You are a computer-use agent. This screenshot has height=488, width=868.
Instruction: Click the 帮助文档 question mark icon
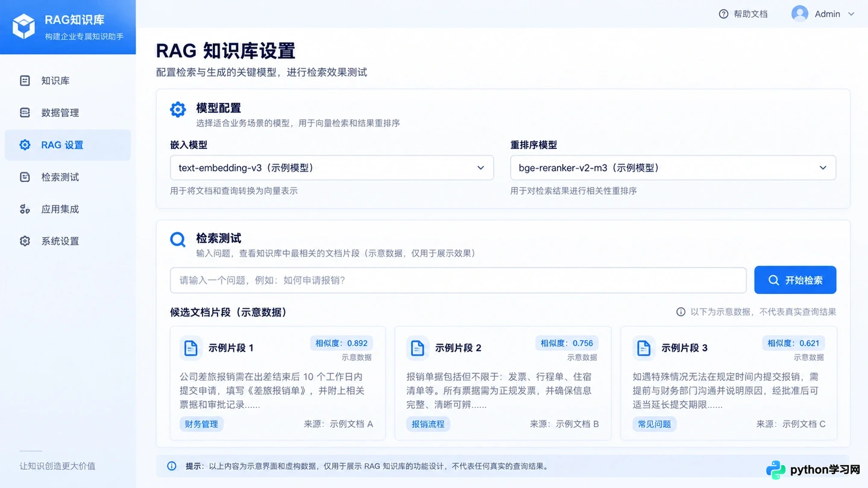(x=724, y=14)
